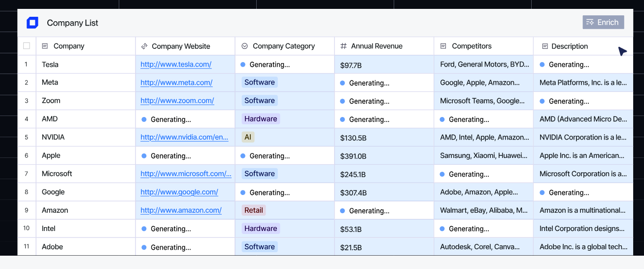Click row number 5 for NVIDIA

point(27,137)
